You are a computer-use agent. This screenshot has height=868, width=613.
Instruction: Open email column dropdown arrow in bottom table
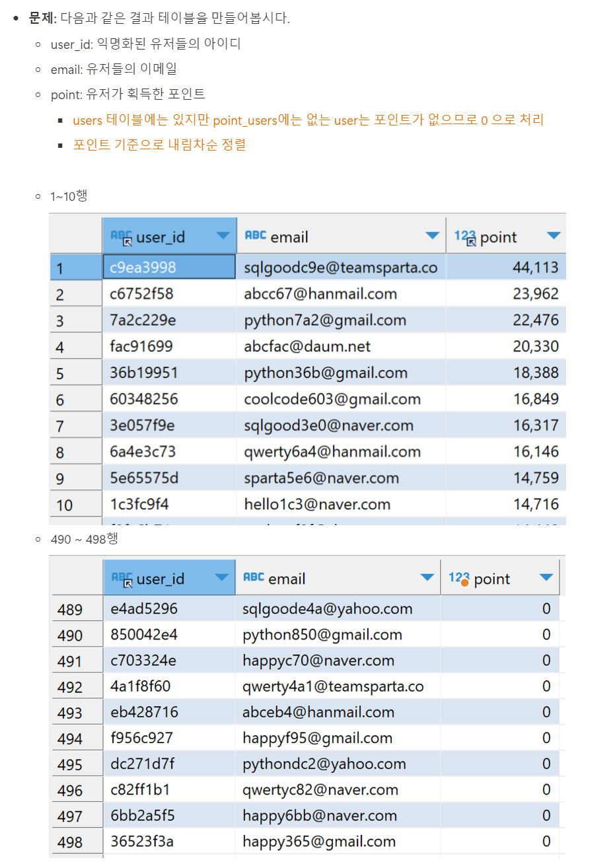tap(427, 578)
